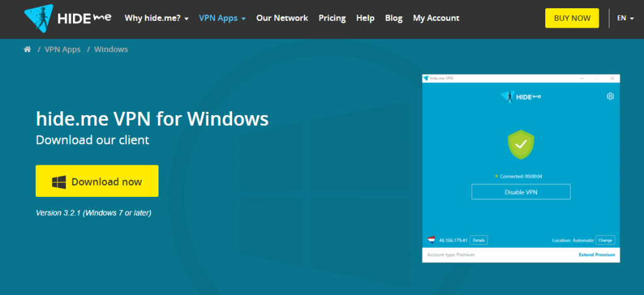
Task: Click the Windows logo on Download button
Action: tap(59, 182)
